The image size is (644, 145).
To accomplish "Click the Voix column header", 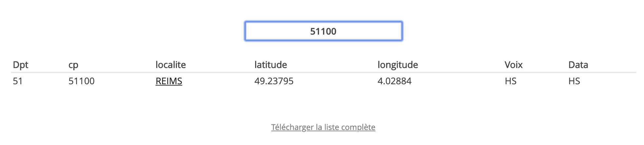I will [513, 65].
